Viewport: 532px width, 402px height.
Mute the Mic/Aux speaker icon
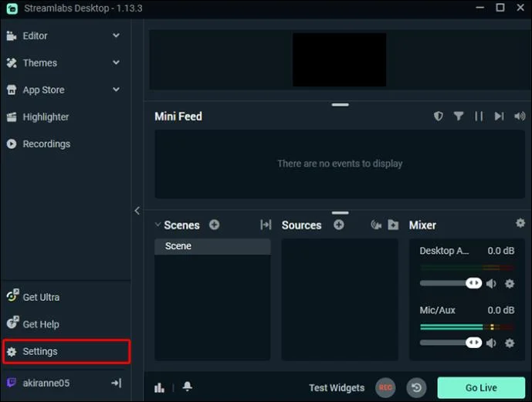coord(491,343)
